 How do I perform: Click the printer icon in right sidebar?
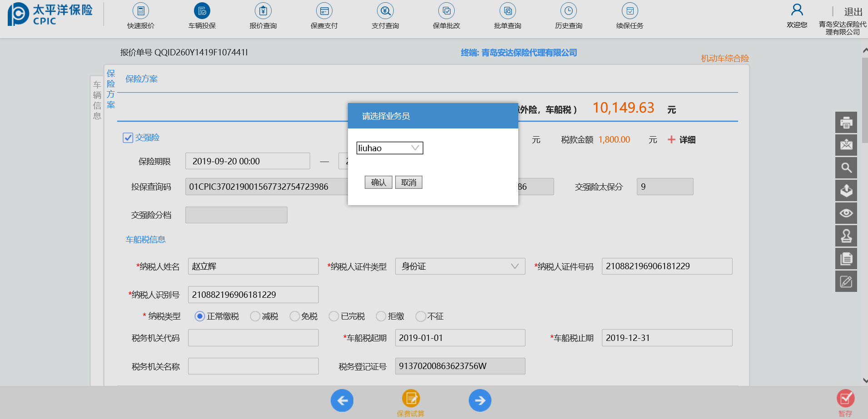click(846, 123)
